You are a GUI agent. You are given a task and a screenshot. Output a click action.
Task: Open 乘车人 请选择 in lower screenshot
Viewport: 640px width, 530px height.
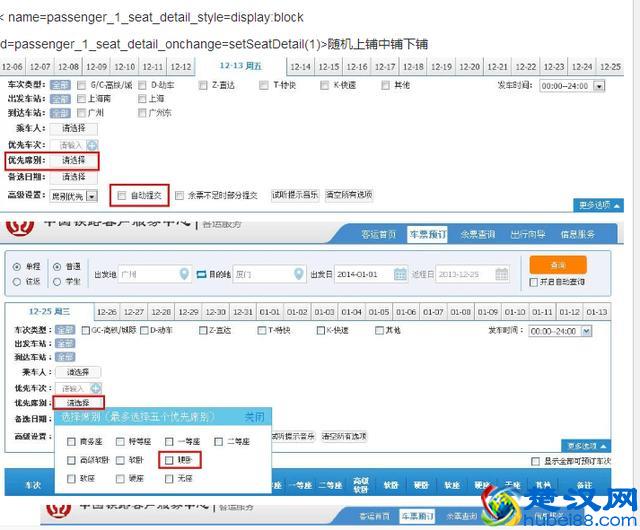[x=78, y=372]
